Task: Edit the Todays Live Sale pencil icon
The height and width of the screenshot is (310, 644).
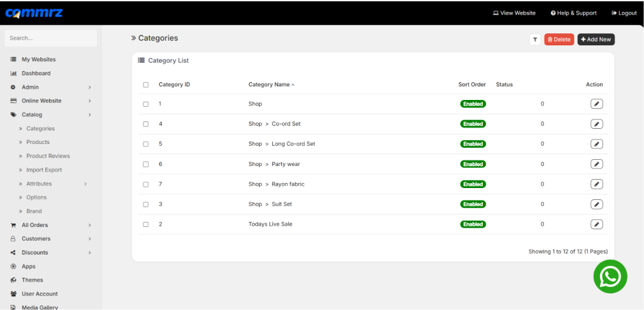Action: pos(597,224)
